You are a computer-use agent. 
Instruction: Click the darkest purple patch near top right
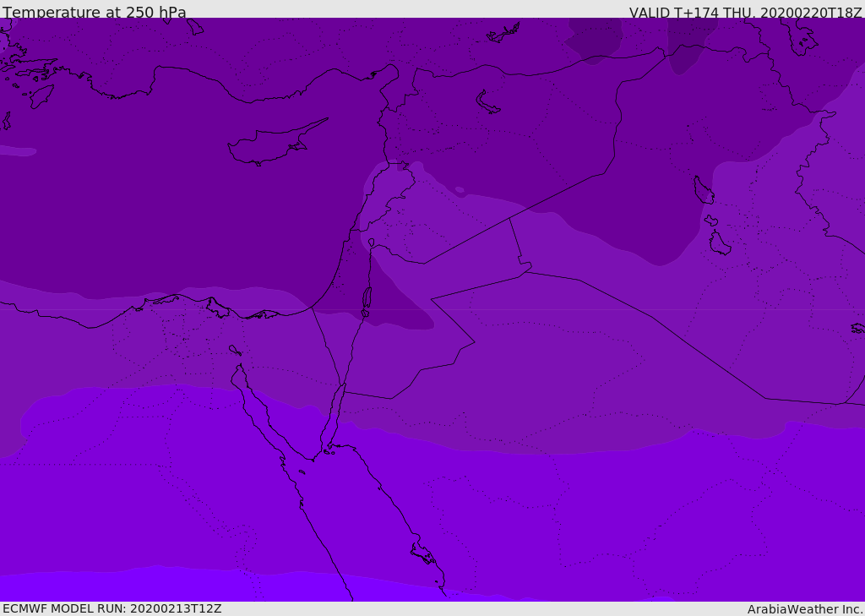[x=595, y=40]
